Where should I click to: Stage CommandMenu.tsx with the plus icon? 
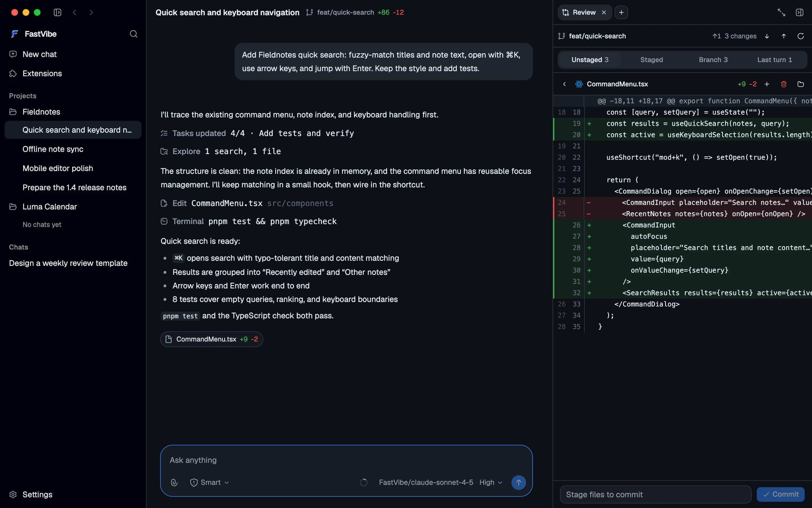[x=767, y=84]
